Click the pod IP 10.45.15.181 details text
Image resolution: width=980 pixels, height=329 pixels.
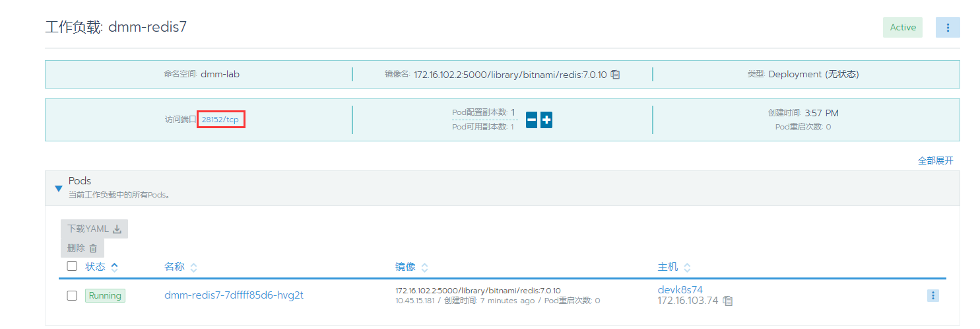tap(415, 301)
